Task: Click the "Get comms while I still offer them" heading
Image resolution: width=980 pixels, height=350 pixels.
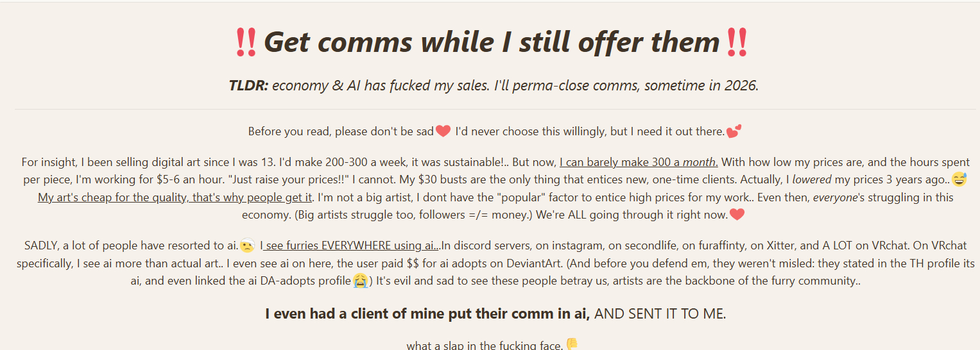Action: (492, 42)
